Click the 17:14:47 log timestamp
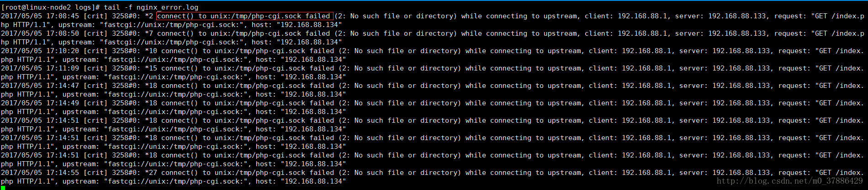This screenshot has height=190, width=868. click(x=63, y=86)
